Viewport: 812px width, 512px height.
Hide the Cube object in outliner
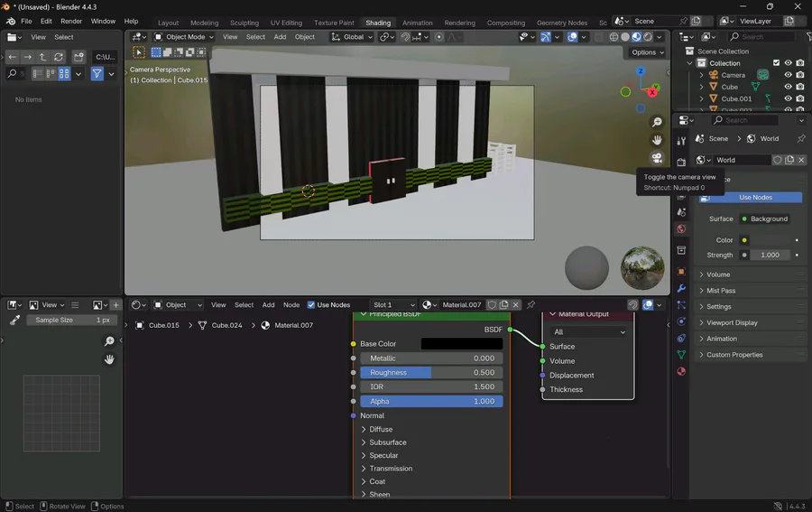pos(789,87)
